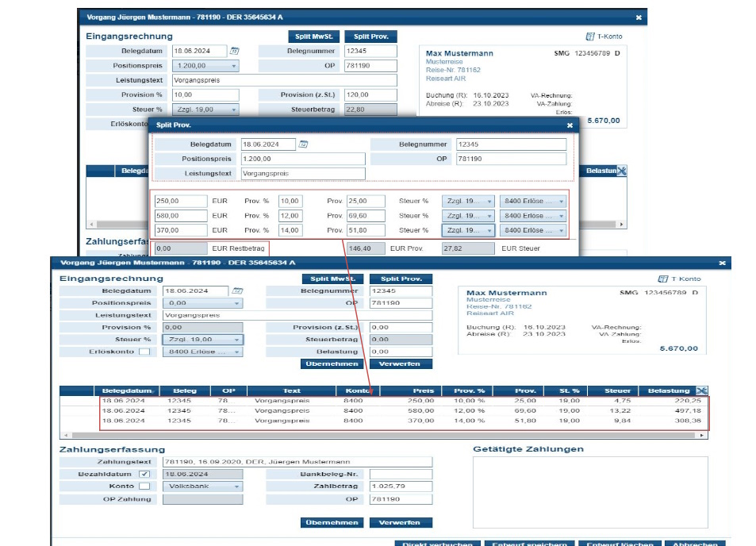This screenshot has width=756, height=546.
Task: Open the T-Konto icon in upper window
Action: [x=590, y=37]
